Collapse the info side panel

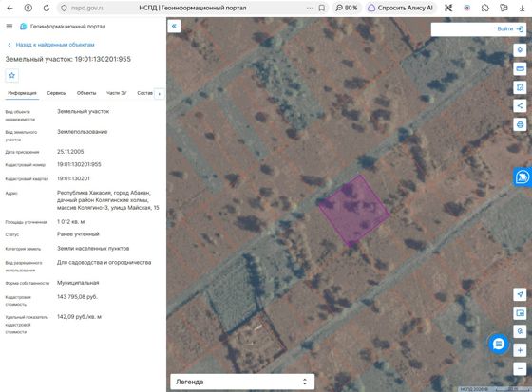pos(174,26)
